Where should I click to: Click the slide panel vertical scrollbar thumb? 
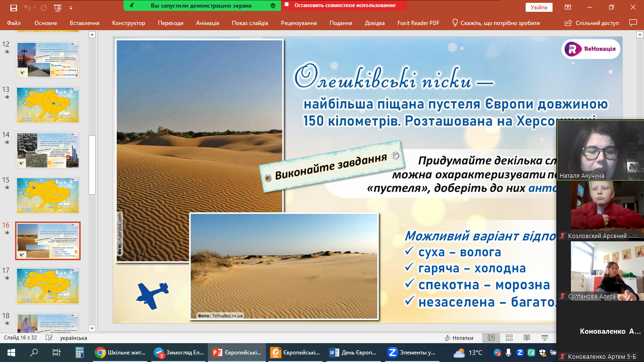[92, 165]
